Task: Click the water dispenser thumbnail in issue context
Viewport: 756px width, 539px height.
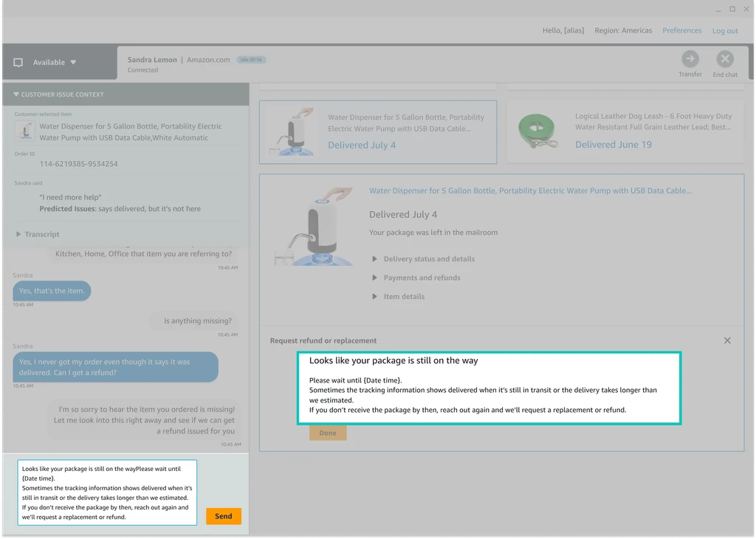Action: [26, 131]
